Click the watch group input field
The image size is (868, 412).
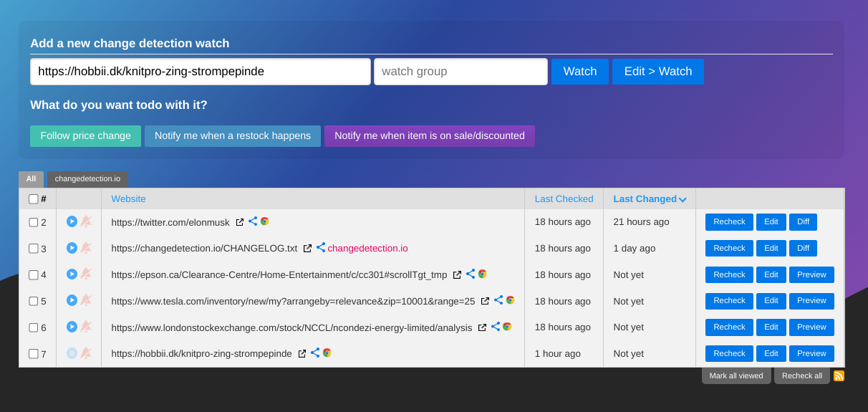460,72
